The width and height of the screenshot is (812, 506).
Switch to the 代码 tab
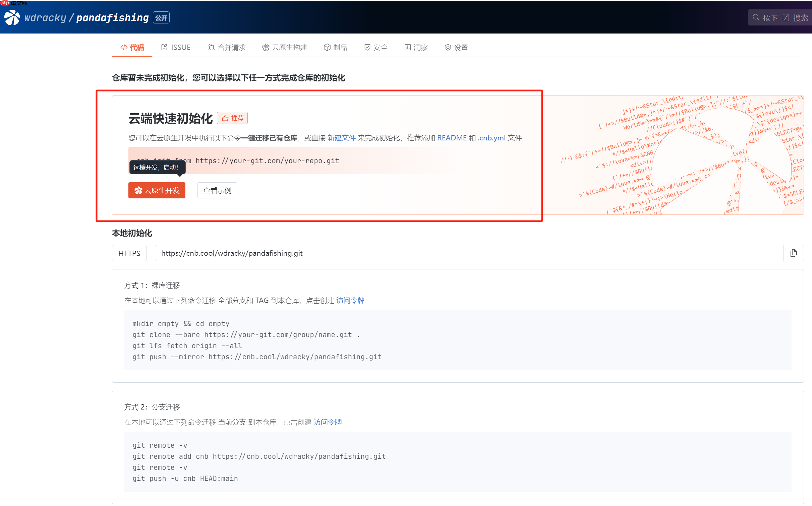132,47
